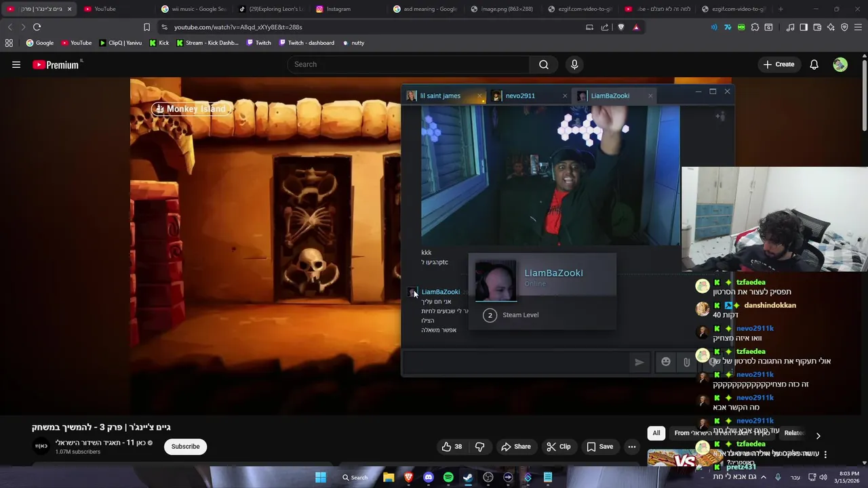
Task: Open OBS Studio from the taskbar
Action: (488, 477)
